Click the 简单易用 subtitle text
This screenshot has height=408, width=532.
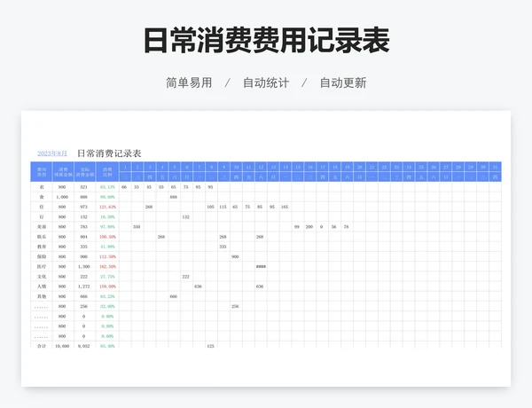(x=189, y=82)
